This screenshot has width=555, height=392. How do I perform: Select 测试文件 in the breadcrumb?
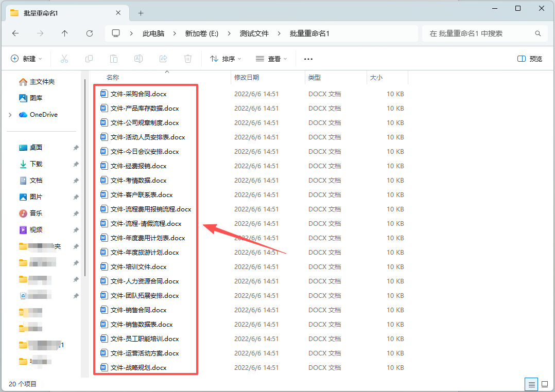254,33
